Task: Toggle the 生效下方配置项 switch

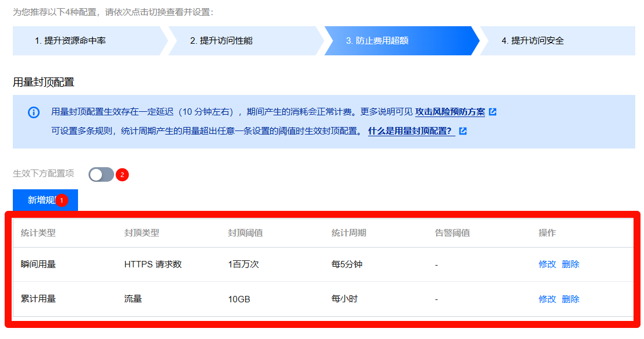Action: pos(101,174)
